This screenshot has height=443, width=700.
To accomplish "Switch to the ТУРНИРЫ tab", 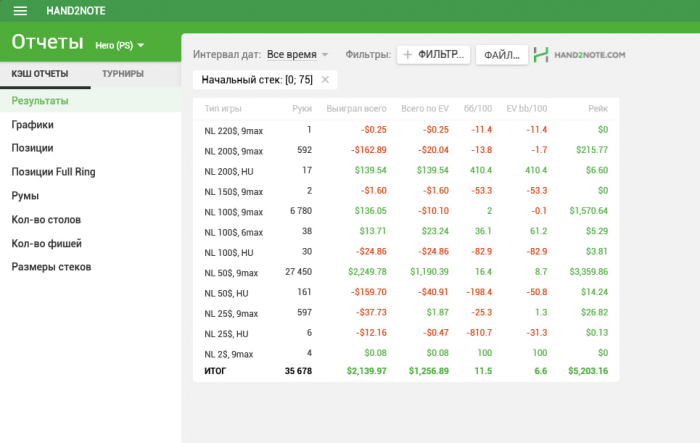I will (x=122, y=75).
